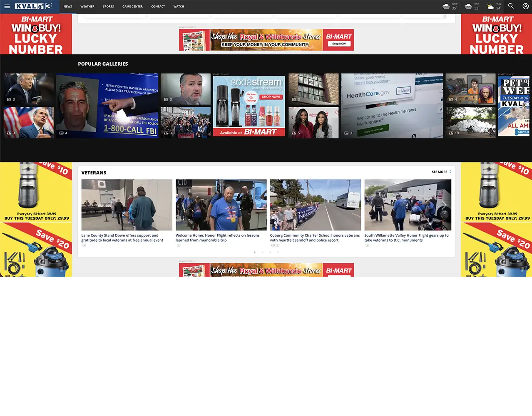Open the Honor Flight veteran in blue shirt image
Viewport: 532px width, 416px height.
coord(221,205)
